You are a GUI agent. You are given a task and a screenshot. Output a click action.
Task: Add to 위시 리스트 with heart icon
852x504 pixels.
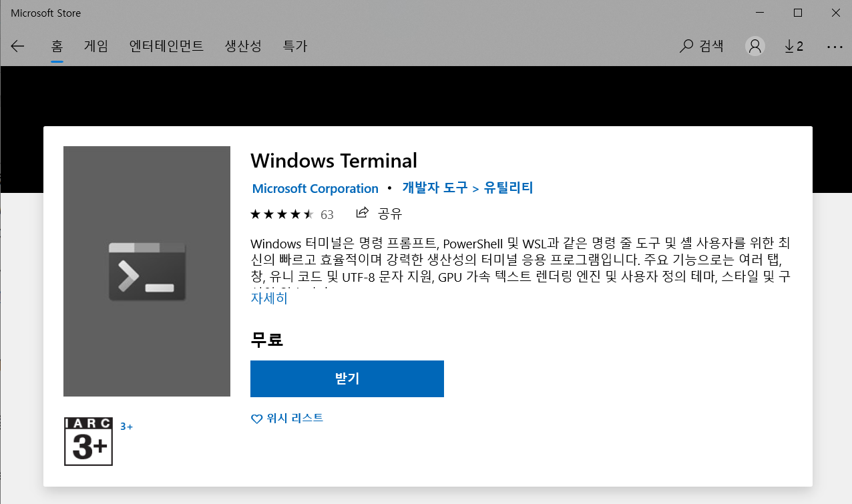pos(287,419)
